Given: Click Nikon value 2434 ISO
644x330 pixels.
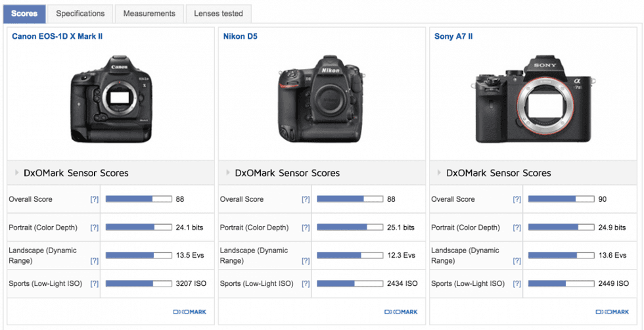Looking at the screenshot, I should [x=402, y=283].
